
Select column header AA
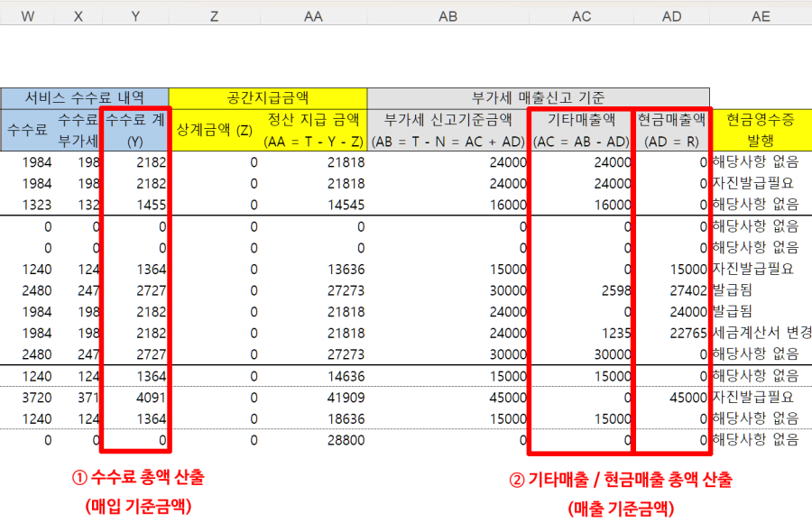tap(313, 16)
